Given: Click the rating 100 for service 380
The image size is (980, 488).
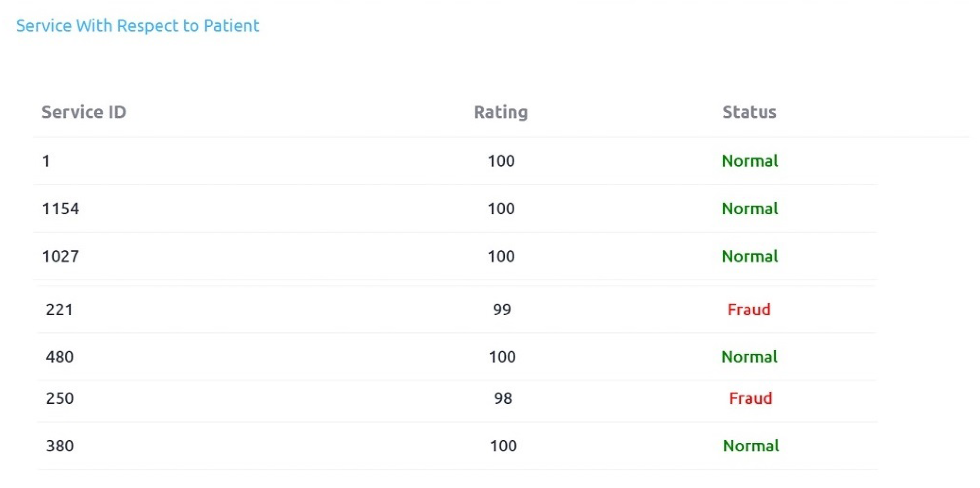Looking at the screenshot, I should [503, 446].
